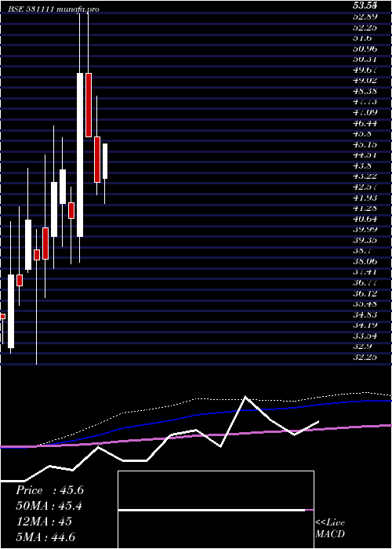
Task: Click the 50.96 price axis label
Action: click(x=365, y=49)
